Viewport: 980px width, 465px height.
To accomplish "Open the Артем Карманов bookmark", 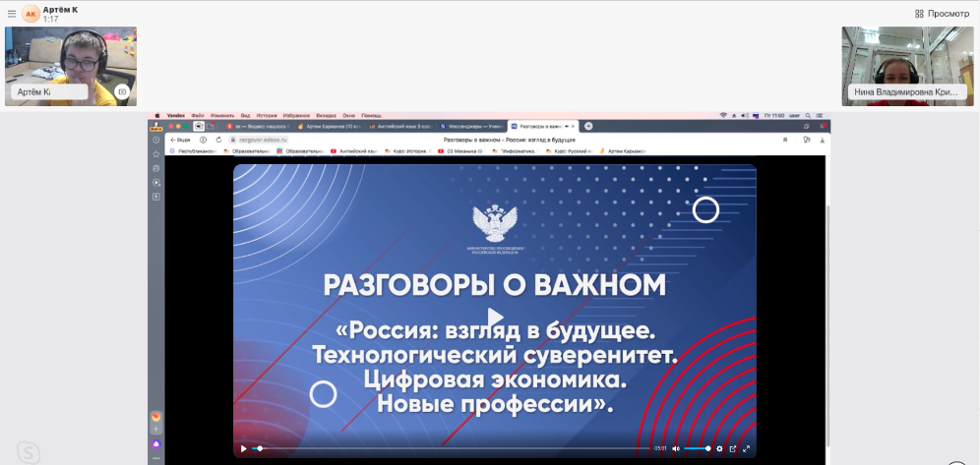I will pos(623,151).
